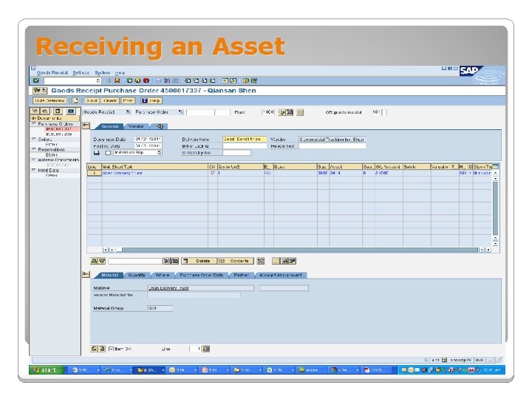This screenshot has width=532, height=399.
Task: Click the Last Page navigation icon
Action: pos(212,81)
